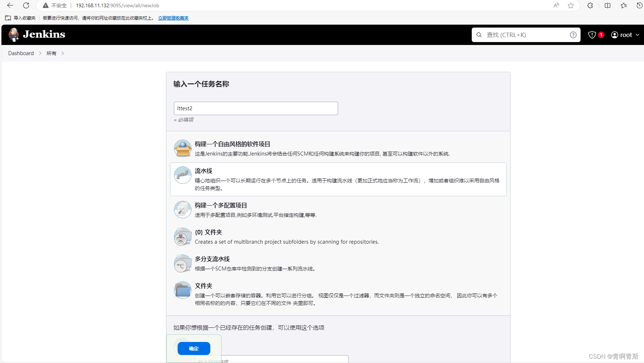
Task: Click the browser address bar URL
Action: pyautogui.click(x=117, y=5)
